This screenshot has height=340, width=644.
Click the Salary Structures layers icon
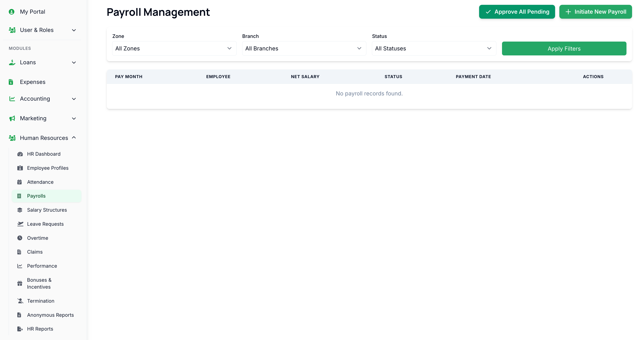(x=20, y=210)
